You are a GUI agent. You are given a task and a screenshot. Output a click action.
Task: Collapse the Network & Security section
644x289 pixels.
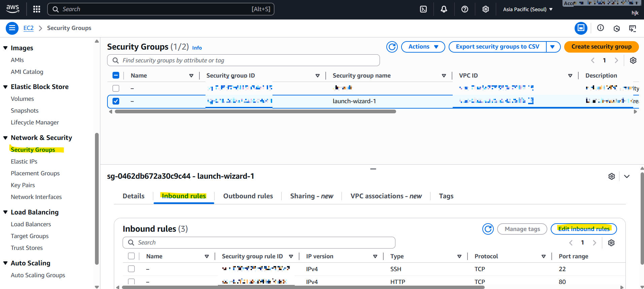[5, 138]
